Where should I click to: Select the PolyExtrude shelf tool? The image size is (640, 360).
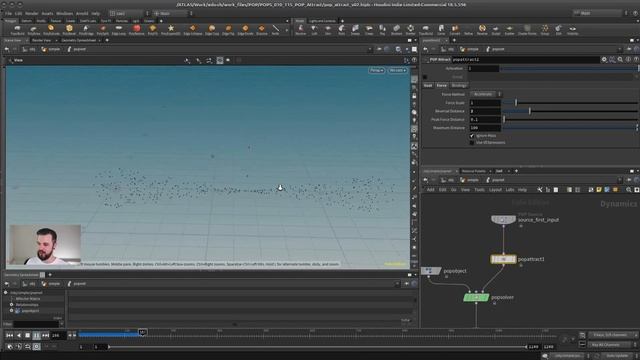pyautogui.click(x=51, y=29)
